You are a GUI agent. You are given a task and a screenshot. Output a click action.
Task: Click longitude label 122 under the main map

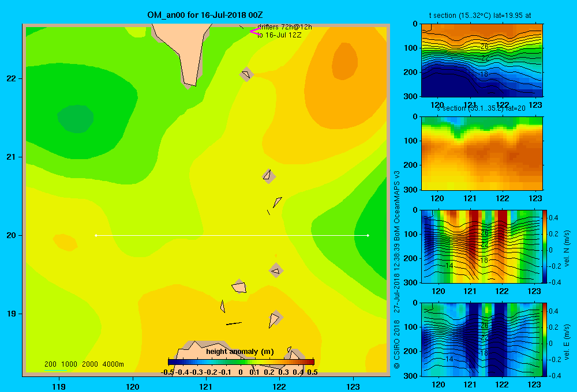pos(279,386)
